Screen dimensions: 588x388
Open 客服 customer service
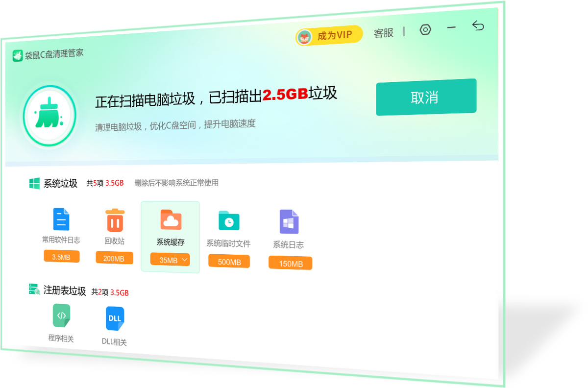point(384,33)
